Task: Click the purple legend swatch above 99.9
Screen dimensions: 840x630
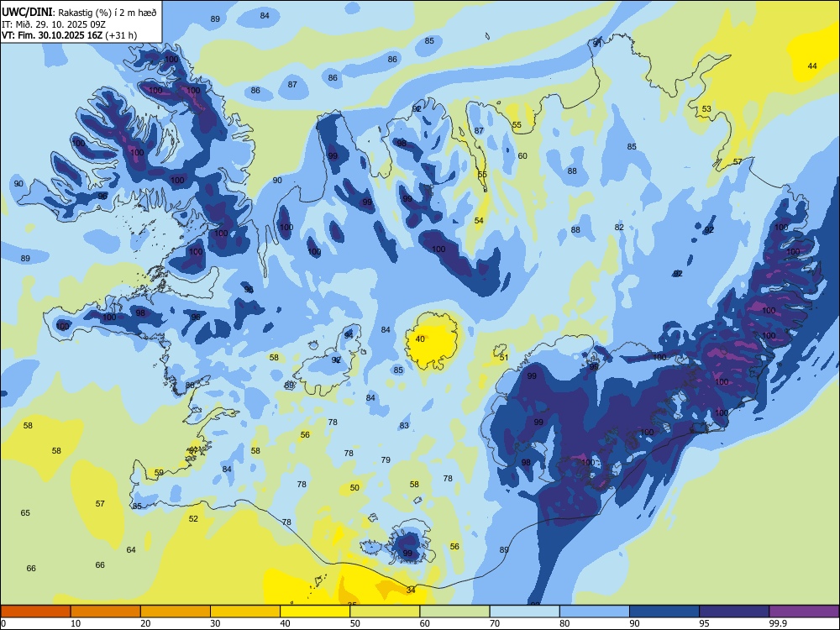Action: click(x=804, y=612)
